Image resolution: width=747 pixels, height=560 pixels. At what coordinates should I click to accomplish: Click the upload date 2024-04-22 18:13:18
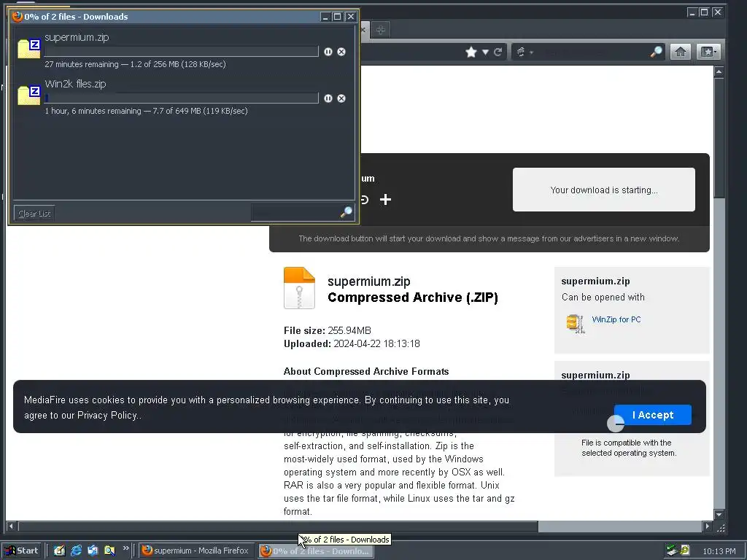pos(376,344)
